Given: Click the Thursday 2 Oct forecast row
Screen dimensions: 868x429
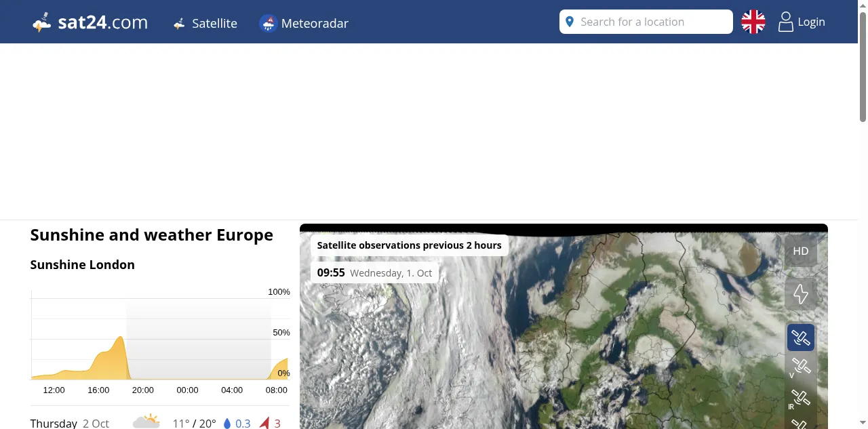Looking at the screenshot, I should click(x=160, y=423).
